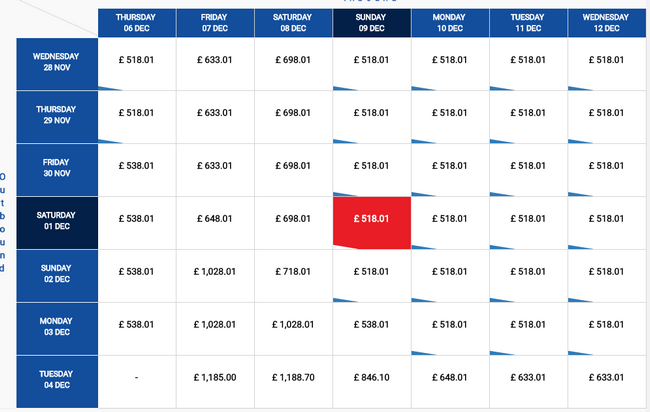The height and width of the screenshot is (412, 650).
Task: Pick the £648.01 fare for Saturday 01 Dec
Action: (x=215, y=223)
